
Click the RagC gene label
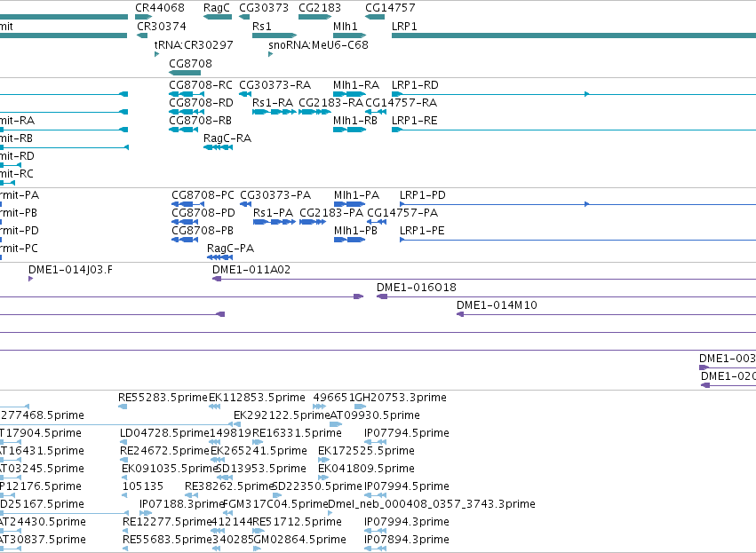tap(217, 8)
